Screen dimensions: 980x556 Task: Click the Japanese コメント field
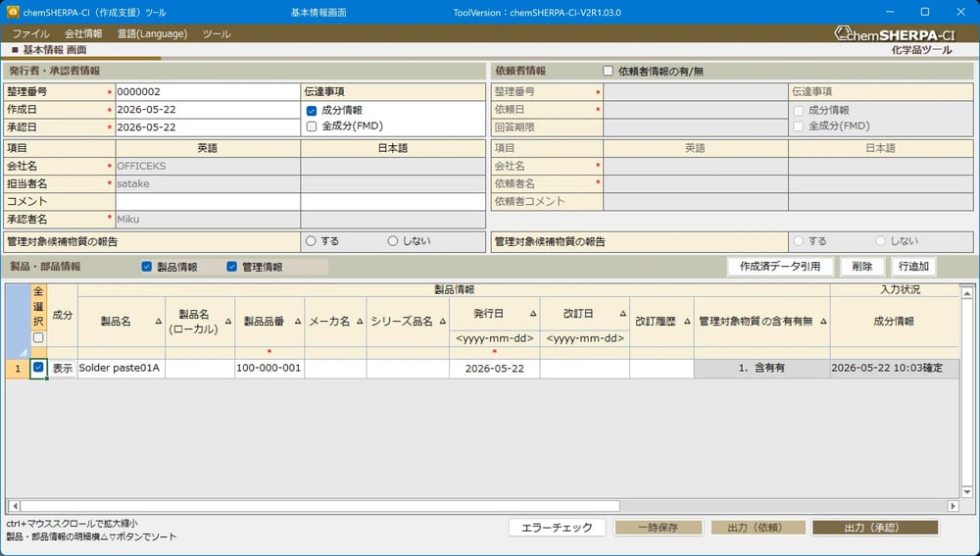pos(393,201)
